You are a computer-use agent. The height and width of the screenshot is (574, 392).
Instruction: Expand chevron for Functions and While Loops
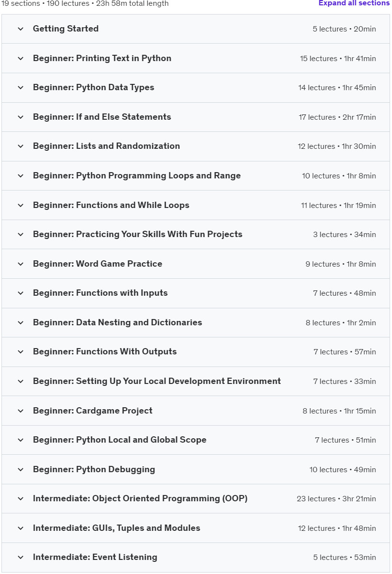click(x=21, y=205)
